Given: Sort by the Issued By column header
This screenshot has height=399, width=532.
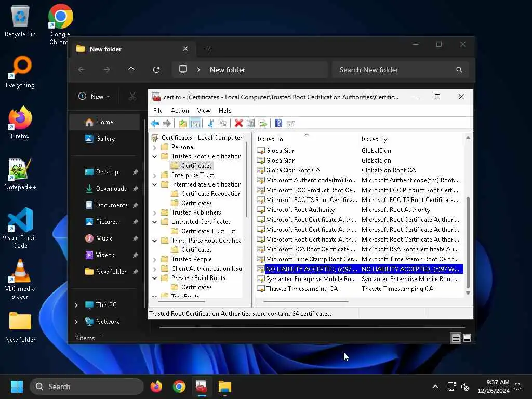Looking at the screenshot, I should pos(410,139).
